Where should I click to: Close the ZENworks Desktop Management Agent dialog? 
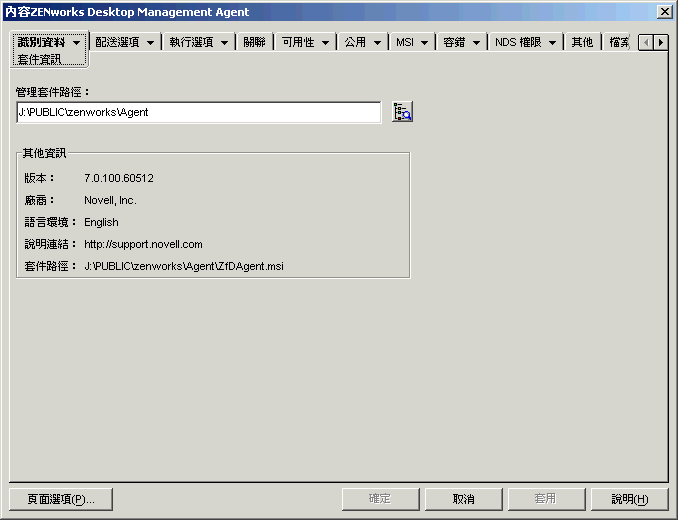[x=664, y=12]
